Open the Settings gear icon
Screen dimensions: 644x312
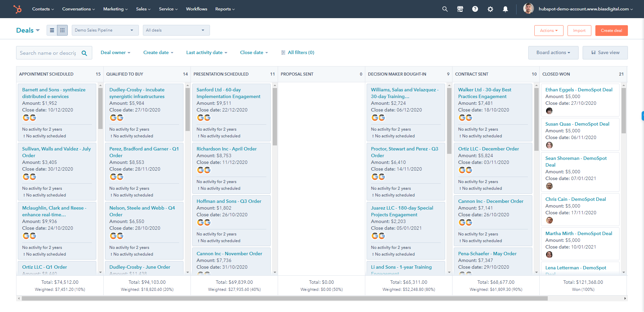490,9
